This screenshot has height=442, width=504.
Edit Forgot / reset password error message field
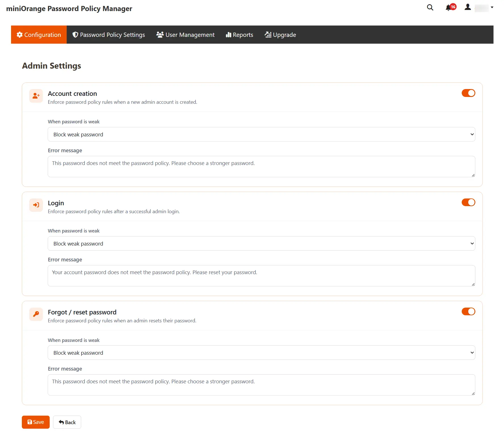point(261,385)
